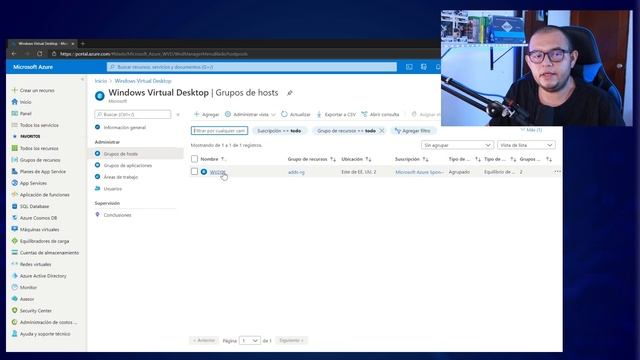
Task: Click the Azure top search bar
Action: [x=252, y=67]
